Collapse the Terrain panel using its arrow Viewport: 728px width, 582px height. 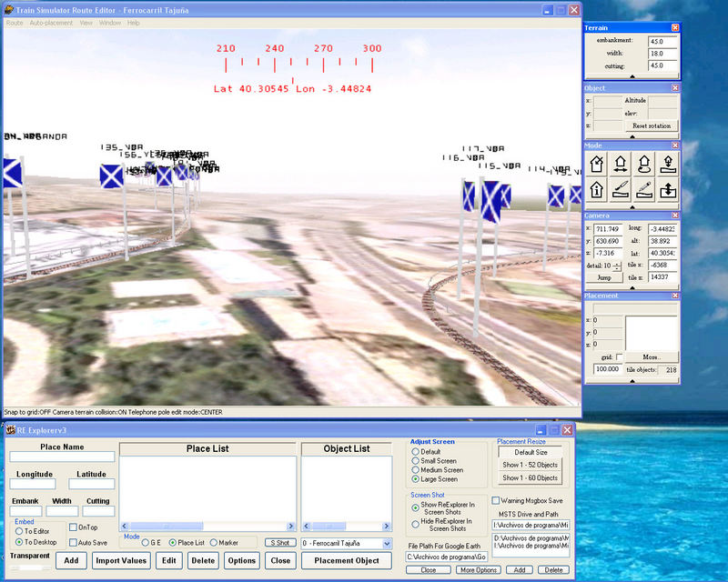(632, 75)
